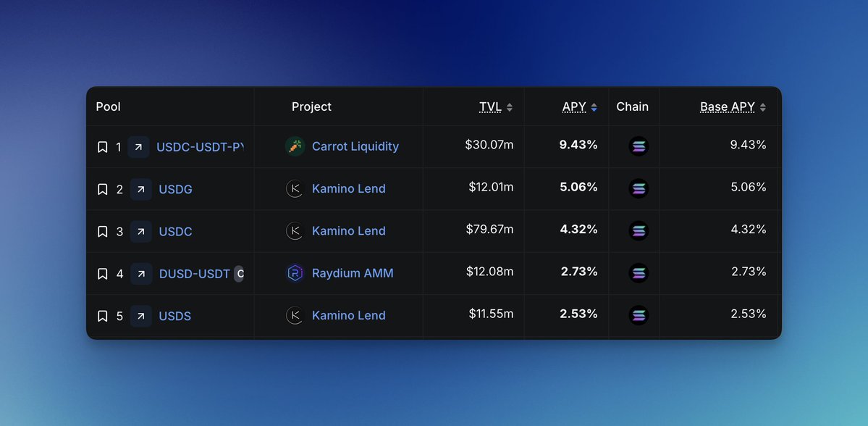Open arrow icon next to USDS pool

(x=141, y=316)
